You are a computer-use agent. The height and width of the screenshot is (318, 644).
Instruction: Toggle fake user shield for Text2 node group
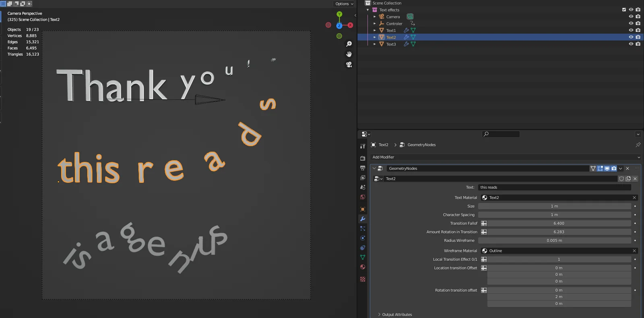coord(621,179)
